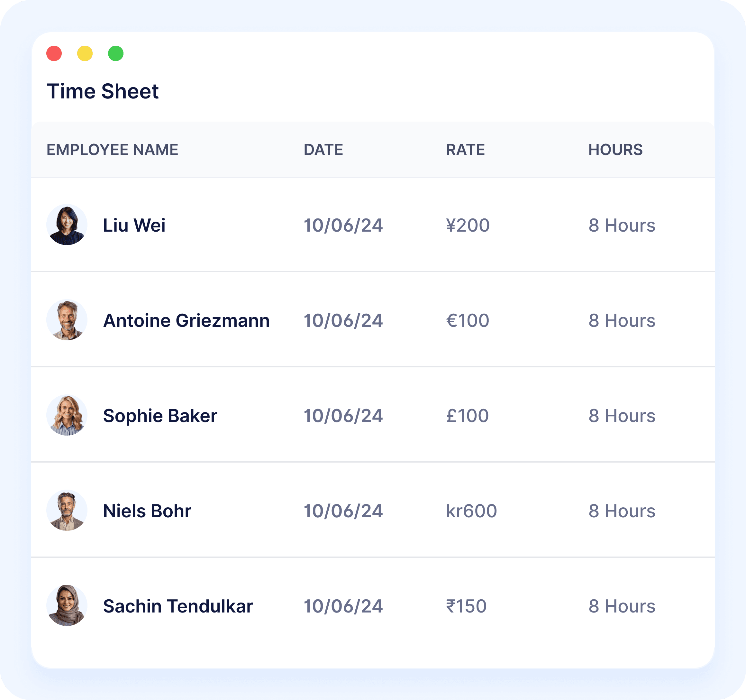Click the green maximize window button

tap(115, 53)
